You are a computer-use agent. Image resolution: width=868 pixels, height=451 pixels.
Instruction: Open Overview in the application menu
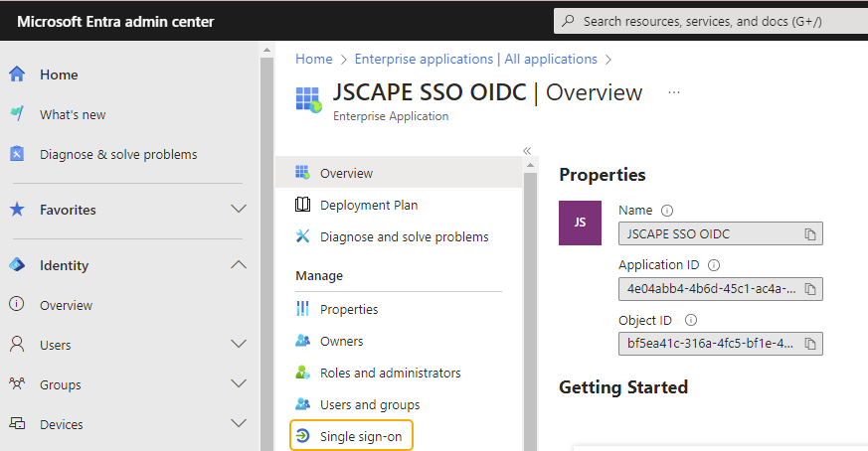399,173
